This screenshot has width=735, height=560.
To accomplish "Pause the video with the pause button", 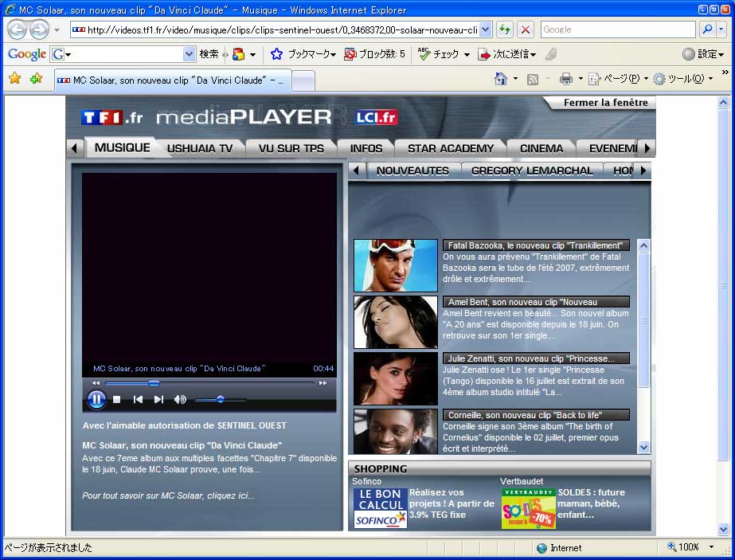I will click(96, 400).
